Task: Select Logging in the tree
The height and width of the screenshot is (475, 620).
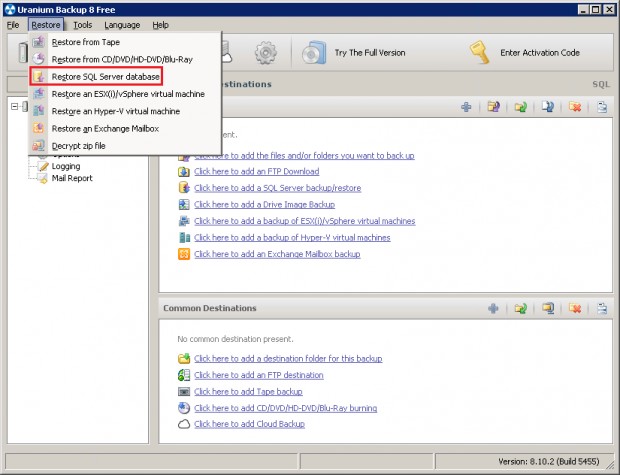Action: click(x=66, y=167)
